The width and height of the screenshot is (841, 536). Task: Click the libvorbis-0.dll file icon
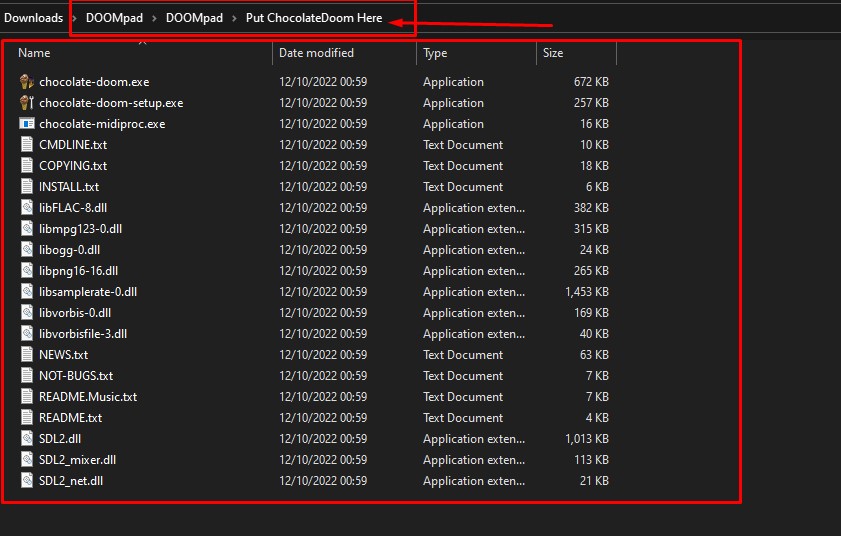[26, 313]
